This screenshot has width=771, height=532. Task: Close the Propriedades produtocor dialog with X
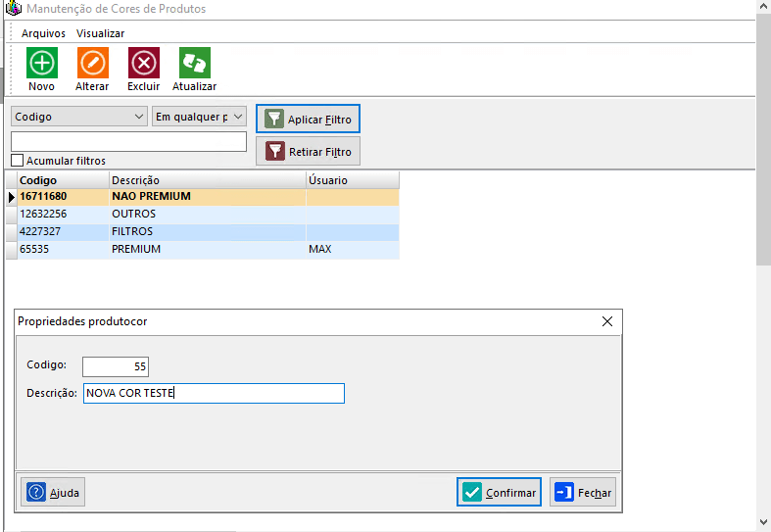click(x=606, y=321)
